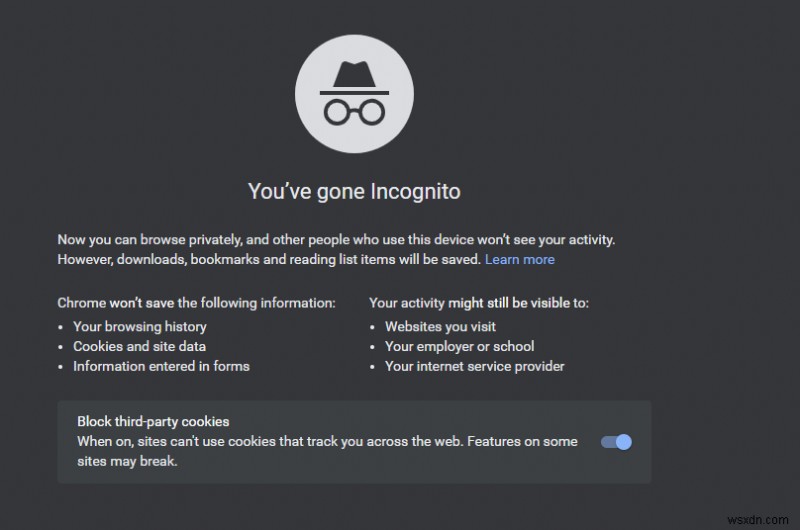Click "Websites you visit" list item
This screenshot has height=530, width=800.
(440, 327)
